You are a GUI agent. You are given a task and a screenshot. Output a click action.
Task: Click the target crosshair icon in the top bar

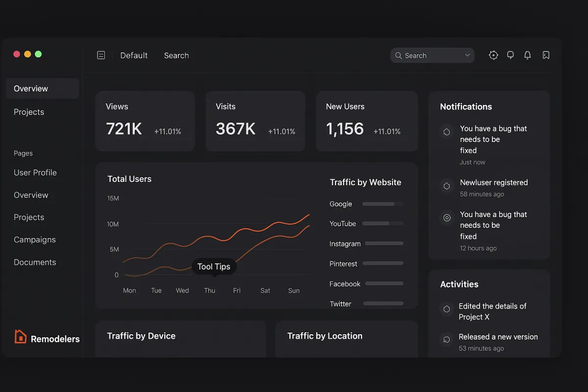pyautogui.click(x=493, y=55)
